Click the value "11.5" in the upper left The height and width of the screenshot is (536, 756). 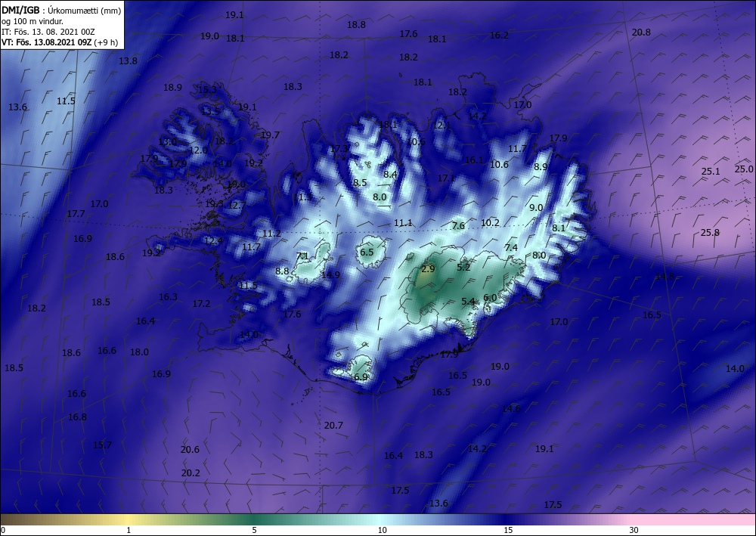click(66, 101)
